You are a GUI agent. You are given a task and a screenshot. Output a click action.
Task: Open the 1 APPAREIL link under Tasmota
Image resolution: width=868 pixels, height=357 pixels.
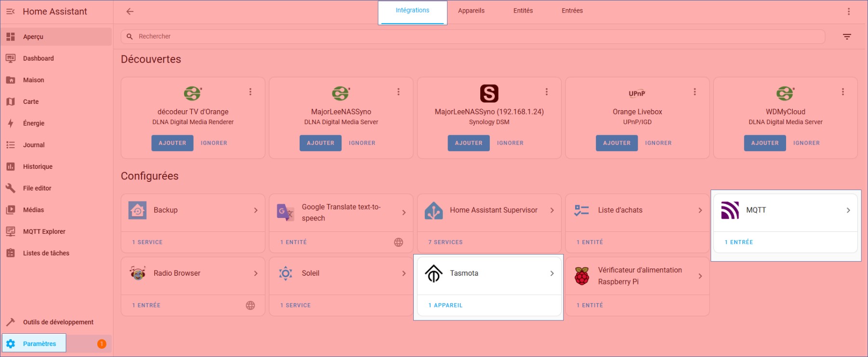pyautogui.click(x=446, y=306)
